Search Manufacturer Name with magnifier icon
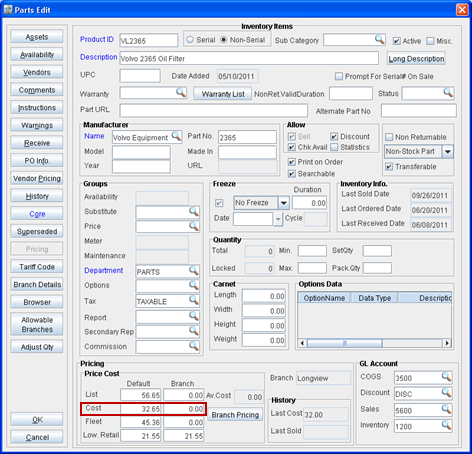Screen dimensions: 472x454 click(176, 136)
